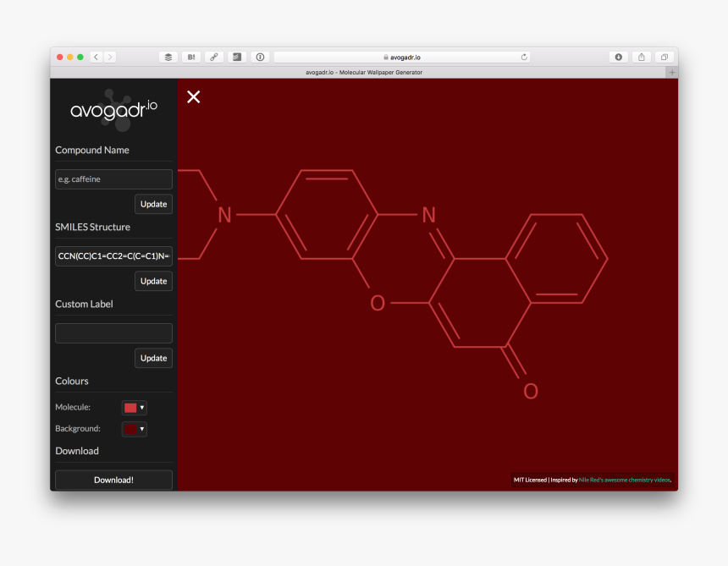Click the link-sharing icon in the browser toolbar
The height and width of the screenshot is (566, 728).
point(213,57)
